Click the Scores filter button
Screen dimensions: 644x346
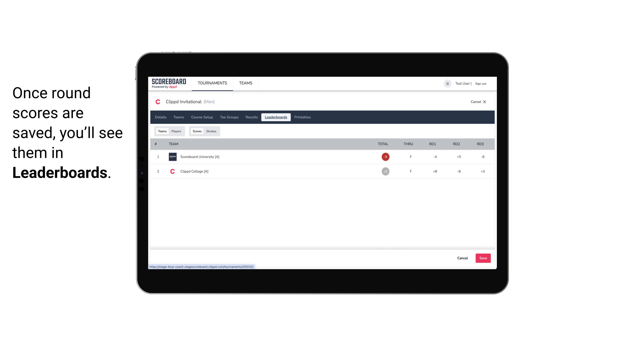197,131
